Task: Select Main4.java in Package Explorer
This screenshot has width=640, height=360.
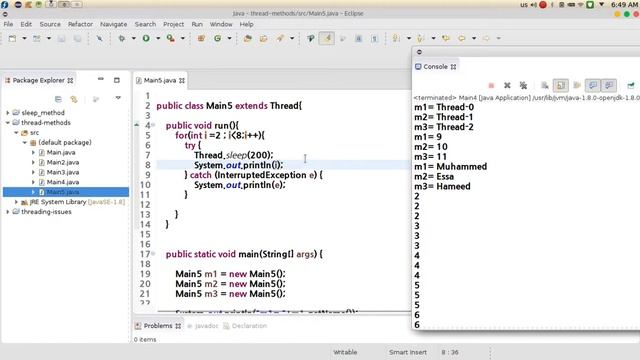Action: 63,182
